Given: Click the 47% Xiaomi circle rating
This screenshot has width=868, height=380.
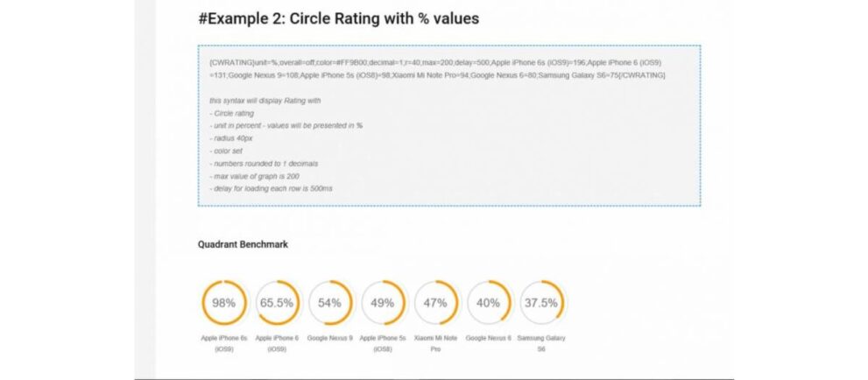Looking at the screenshot, I should (x=435, y=303).
